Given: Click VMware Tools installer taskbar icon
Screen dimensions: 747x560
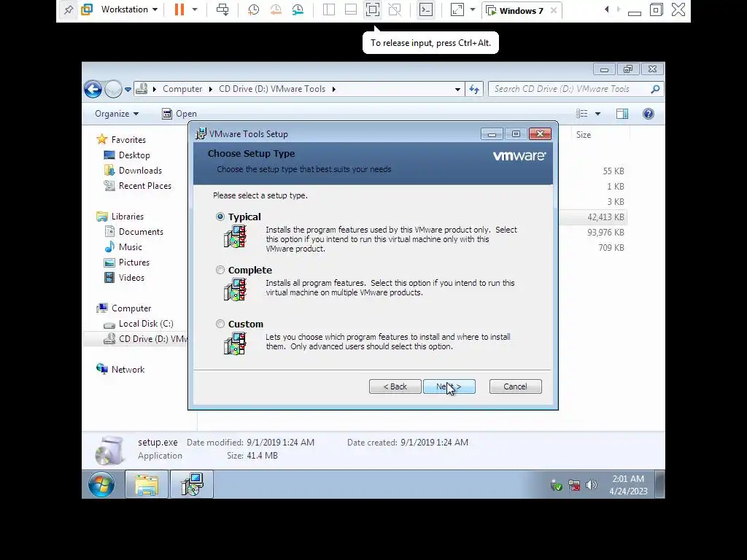Looking at the screenshot, I should click(x=192, y=485).
